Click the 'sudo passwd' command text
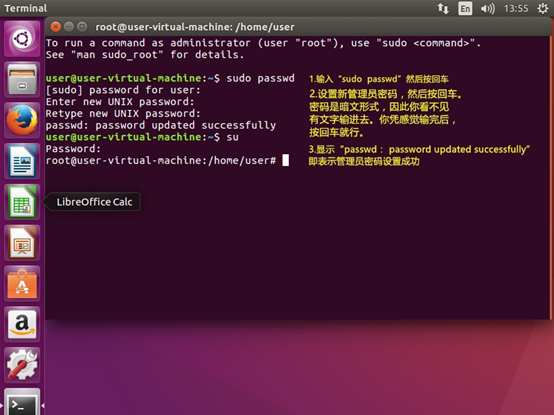Screen dimensions: 554x415 pyautogui.click(x=260, y=78)
